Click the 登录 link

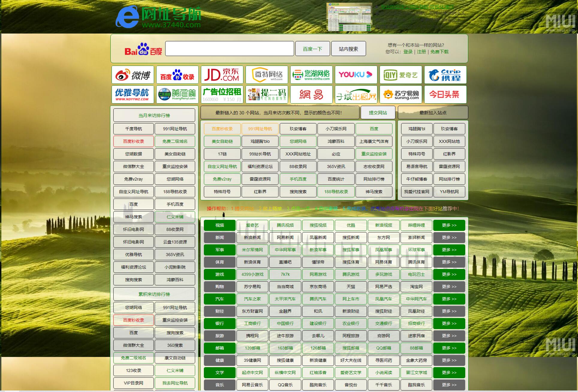pyautogui.click(x=408, y=52)
